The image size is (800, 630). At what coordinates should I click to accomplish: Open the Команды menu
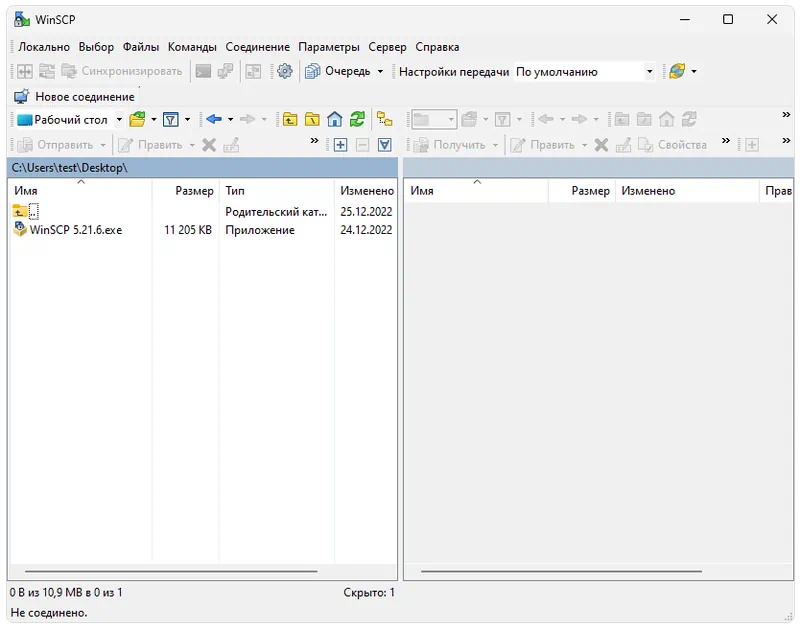[x=192, y=47]
